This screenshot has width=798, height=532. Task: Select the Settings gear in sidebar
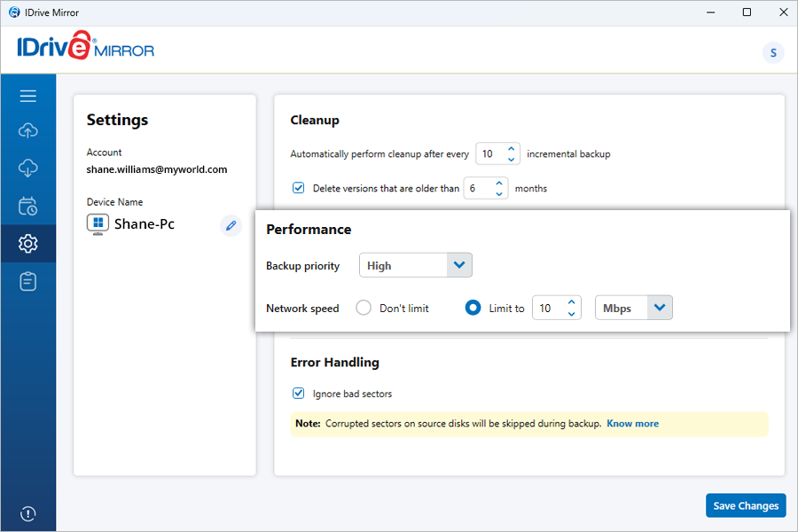coord(27,244)
